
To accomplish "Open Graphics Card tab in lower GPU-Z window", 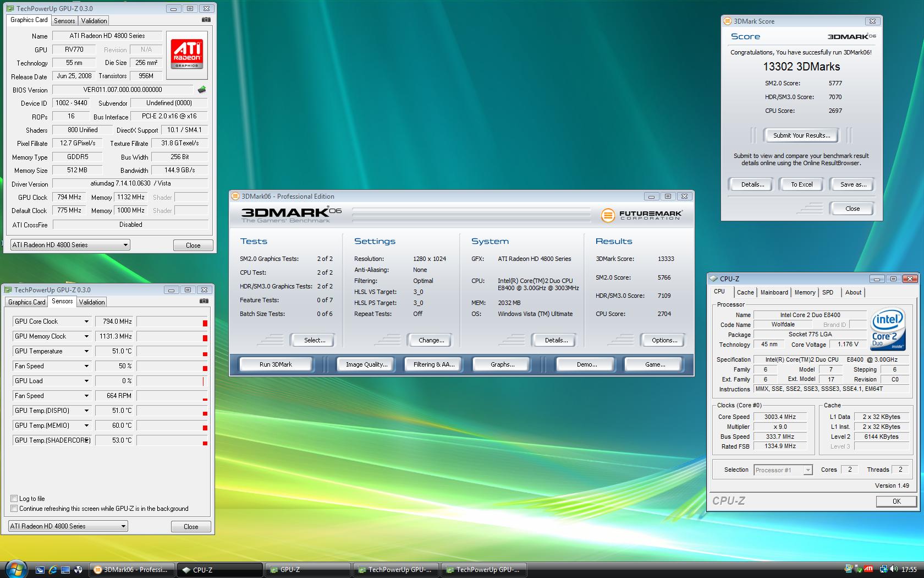I will point(27,302).
